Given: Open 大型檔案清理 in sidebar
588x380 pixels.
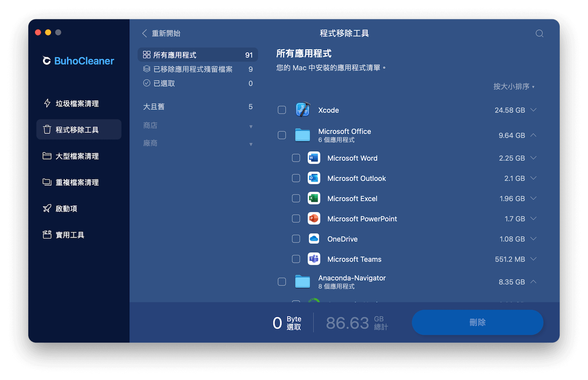Looking at the screenshot, I should point(79,156).
